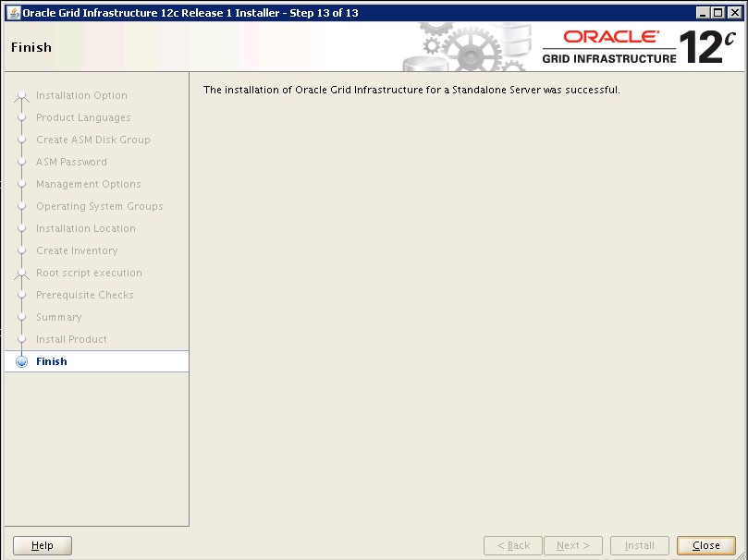Minimize the installer window

point(702,13)
